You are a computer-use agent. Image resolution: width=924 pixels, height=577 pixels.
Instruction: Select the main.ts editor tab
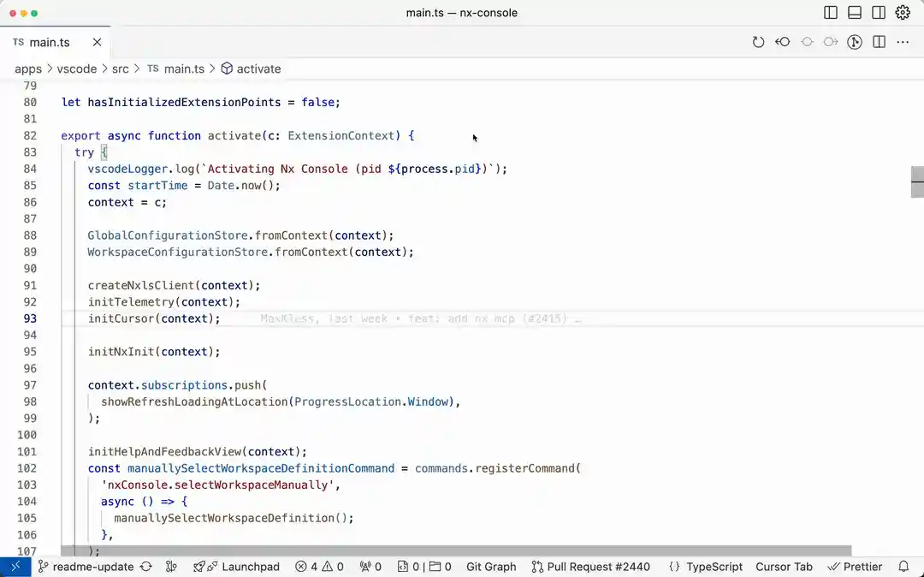tap(48, 41)
